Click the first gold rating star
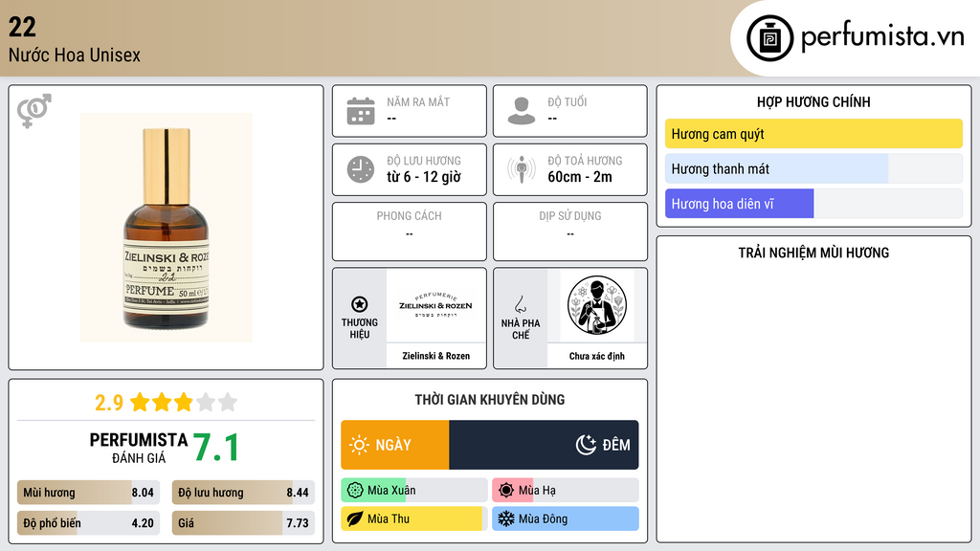Image resolution: width=980 pixels, height=551 pixels. [x=140, y=402]
